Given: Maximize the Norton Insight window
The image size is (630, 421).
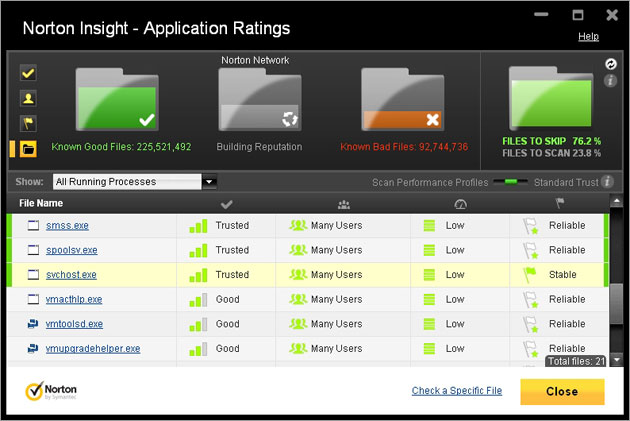Looking at the screenshot, I should [x=578, y=15].
